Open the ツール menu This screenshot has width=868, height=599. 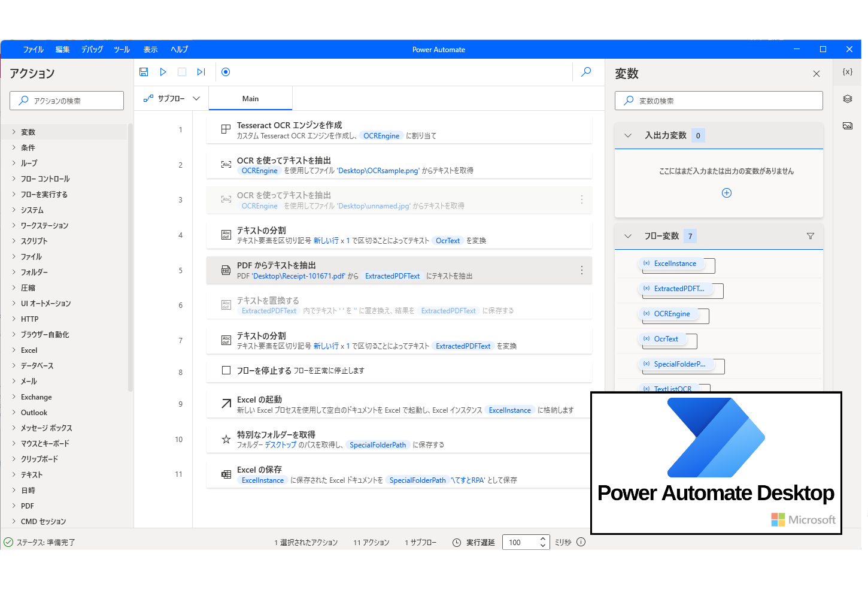tap(122, 50)
